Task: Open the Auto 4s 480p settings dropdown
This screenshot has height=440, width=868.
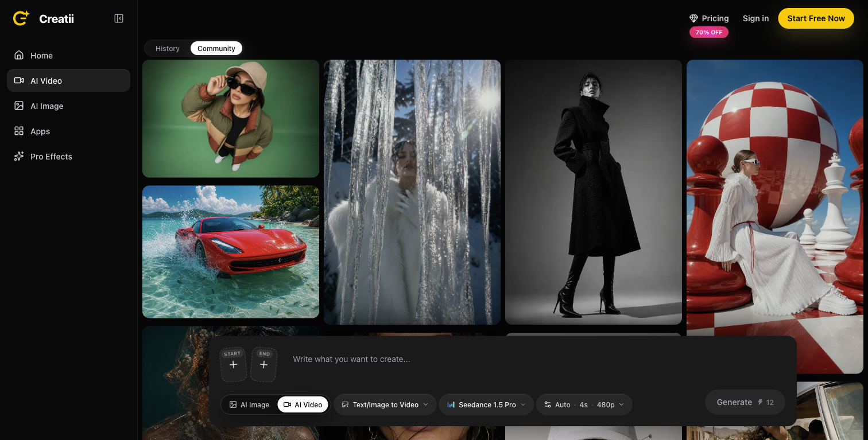Action: [584, 404]
